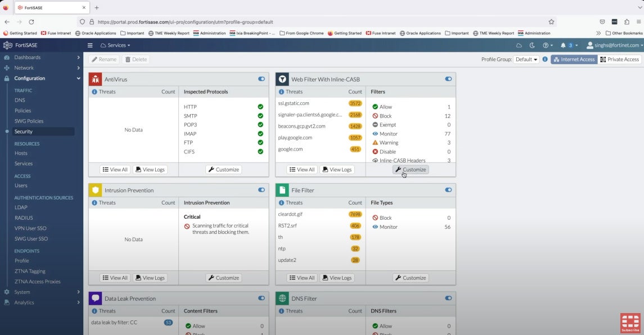Click the cloud icon in header

(x=519, y=45)
